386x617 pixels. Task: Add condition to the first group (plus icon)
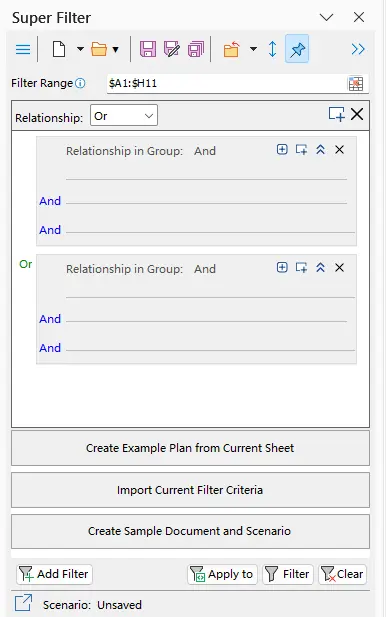coord(282,150)
